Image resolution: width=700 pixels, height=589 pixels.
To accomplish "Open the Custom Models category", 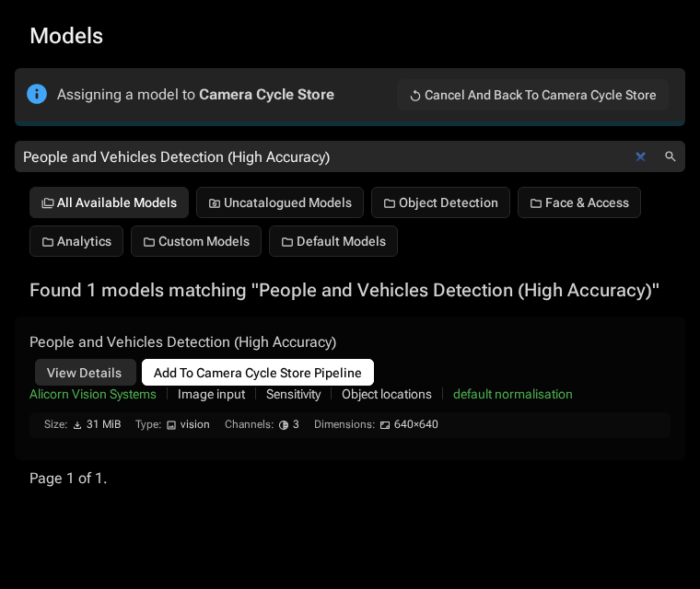I will point(196,241).
